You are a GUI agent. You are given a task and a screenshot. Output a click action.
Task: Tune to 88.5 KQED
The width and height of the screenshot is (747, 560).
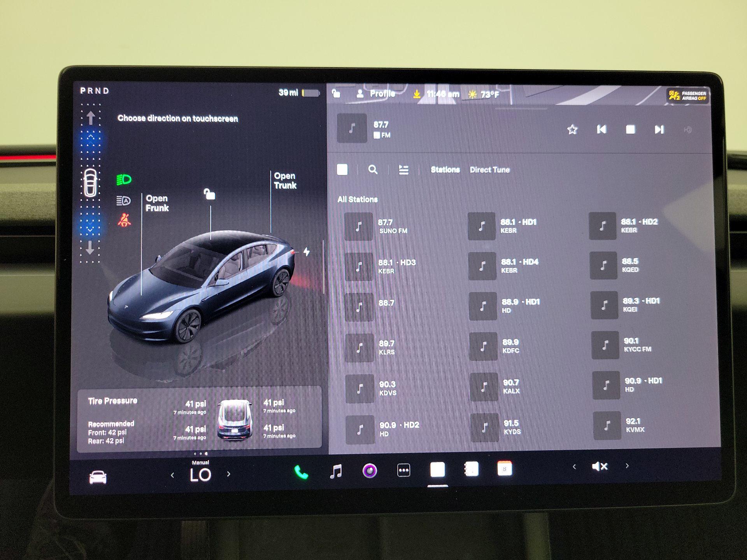click(615, 265)
